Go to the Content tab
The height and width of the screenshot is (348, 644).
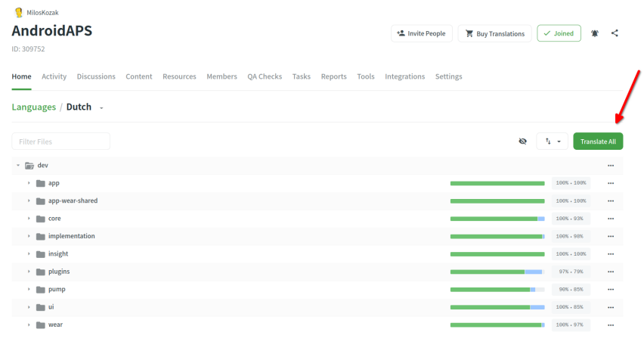139,76
